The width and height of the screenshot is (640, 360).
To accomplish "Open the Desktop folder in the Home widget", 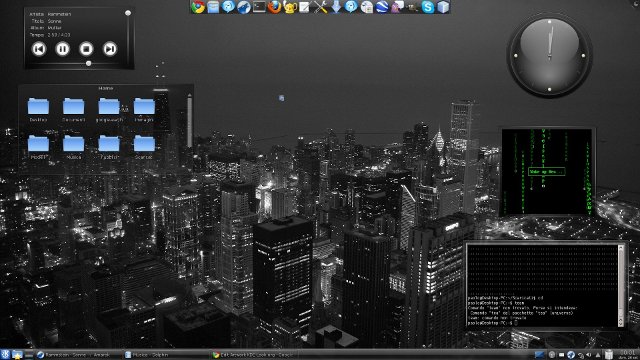I will [38, 110].
